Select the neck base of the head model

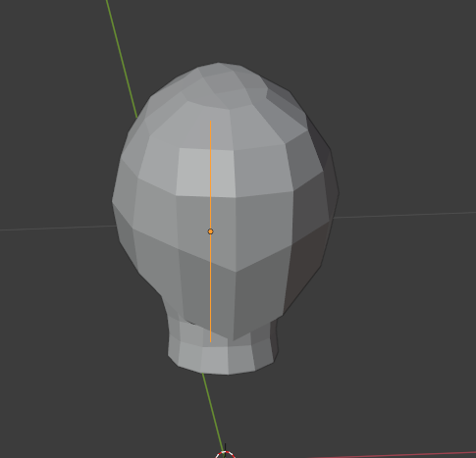(x=221, y=355)
